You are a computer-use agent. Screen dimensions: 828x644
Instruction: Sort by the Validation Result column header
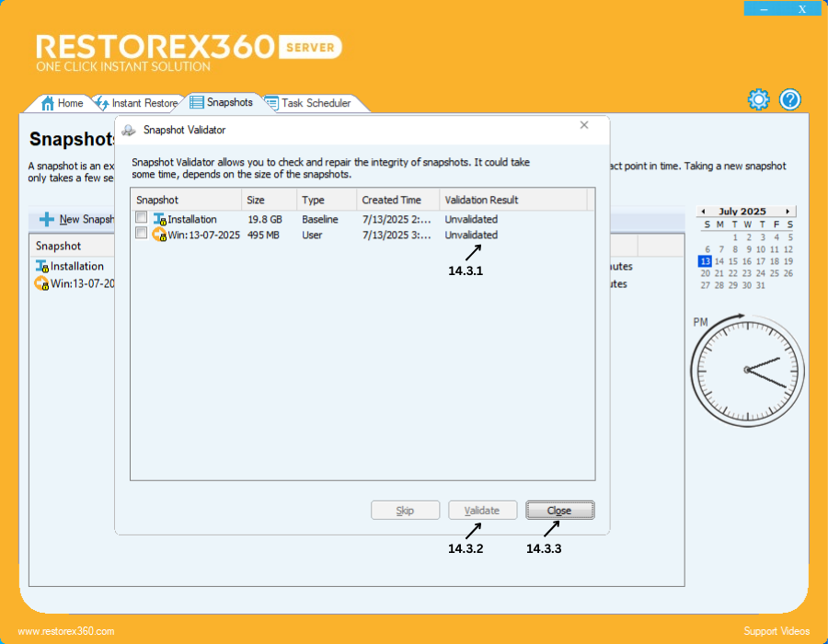[513, 200]
